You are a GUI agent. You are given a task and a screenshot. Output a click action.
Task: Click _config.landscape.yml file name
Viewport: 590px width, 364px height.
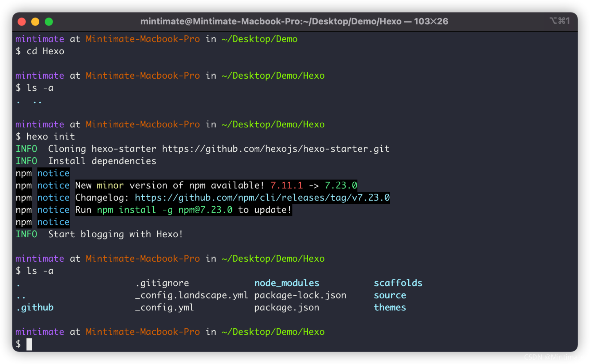click(192, 295)
